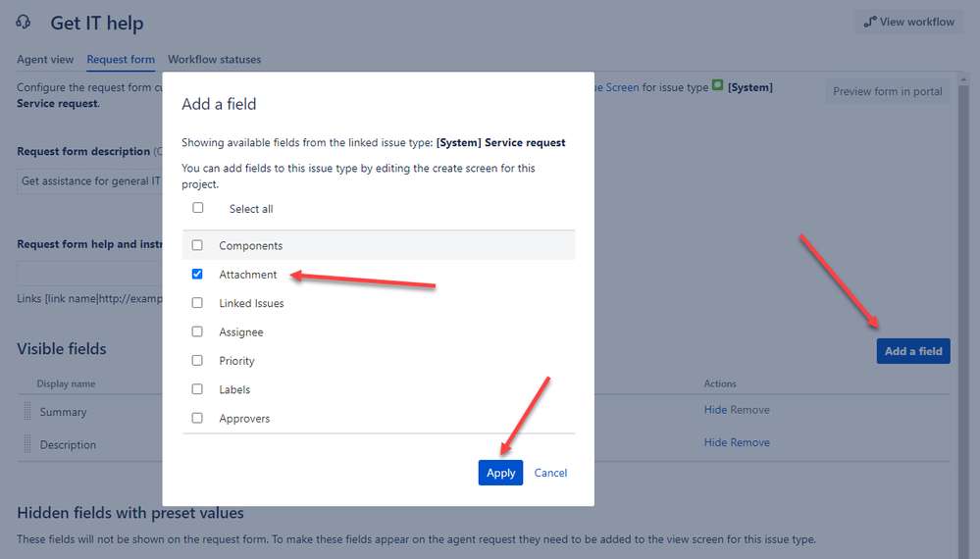
Task: Click Hide for the Description field
Action: click(x=715, y=442)
